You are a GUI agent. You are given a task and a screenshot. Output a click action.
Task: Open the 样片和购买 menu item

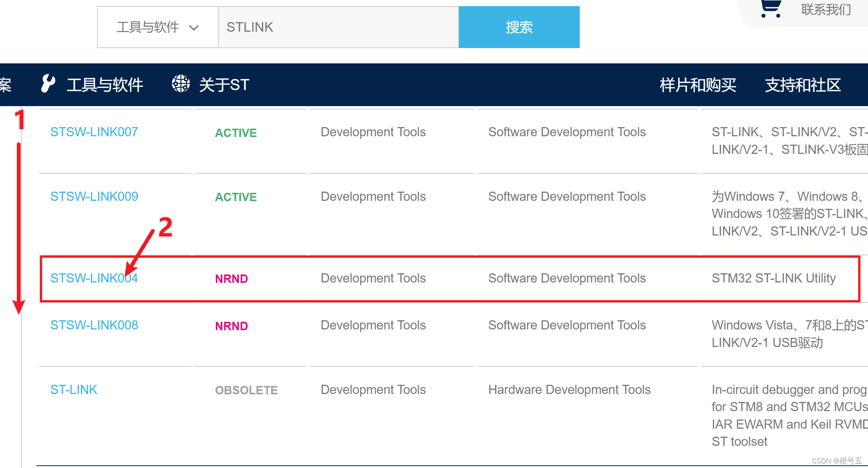(698, 85)
